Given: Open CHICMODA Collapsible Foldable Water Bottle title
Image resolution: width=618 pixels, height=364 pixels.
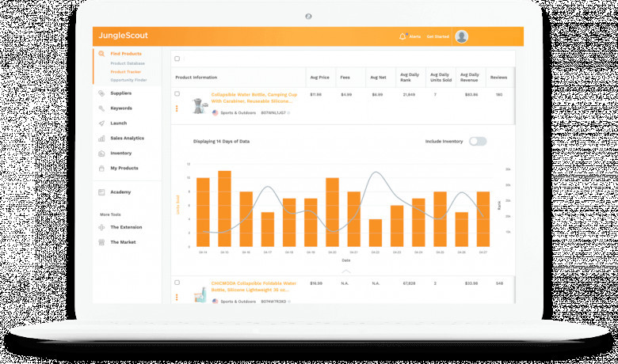Looking at the screenshot, I should (254, 286).
